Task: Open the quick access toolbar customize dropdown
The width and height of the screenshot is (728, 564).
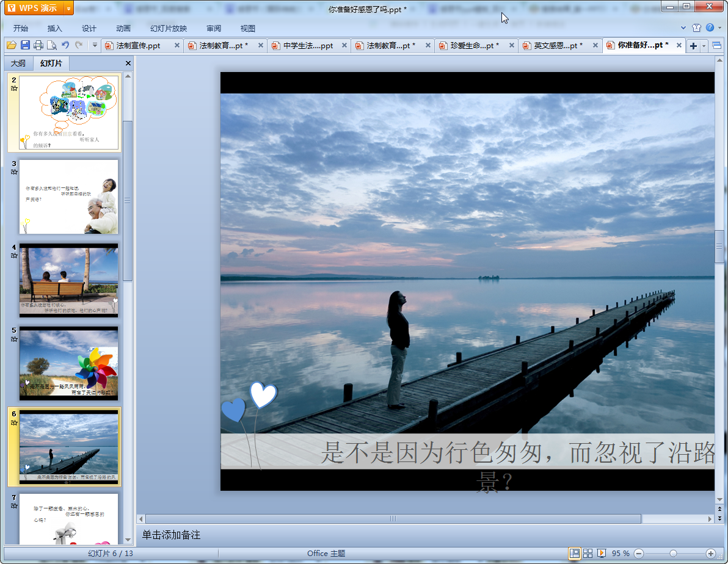Action: click(x=95, y=45)
